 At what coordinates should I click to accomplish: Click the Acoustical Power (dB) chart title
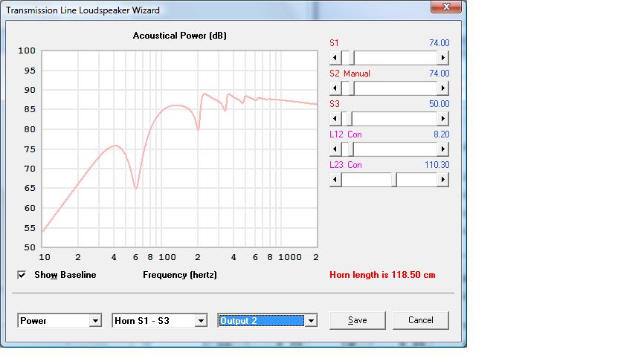click(x=179, y=36)
